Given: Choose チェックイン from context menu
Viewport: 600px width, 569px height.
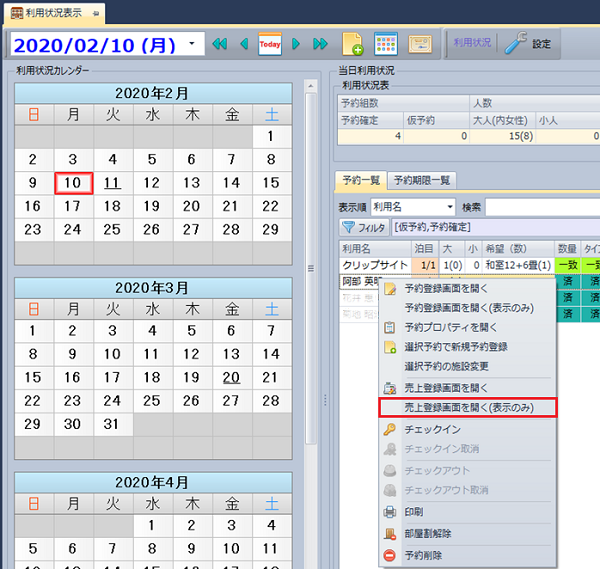Looking at the screenshot, I should (x=431, y=429).
